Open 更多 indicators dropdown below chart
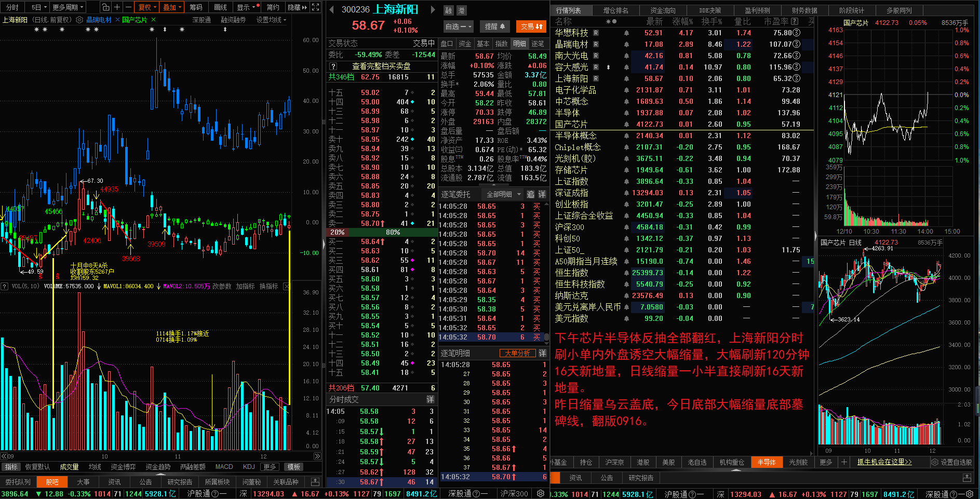This screenshot has height=499, width=980. point(270,467)
